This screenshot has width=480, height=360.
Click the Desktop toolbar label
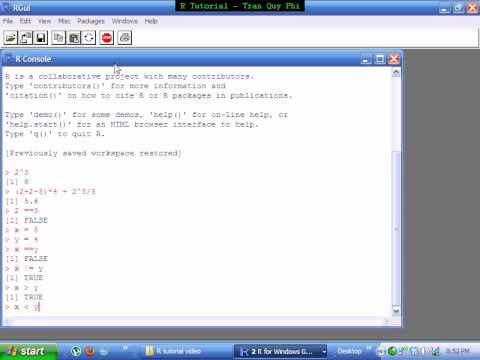(x=349, y=351)
